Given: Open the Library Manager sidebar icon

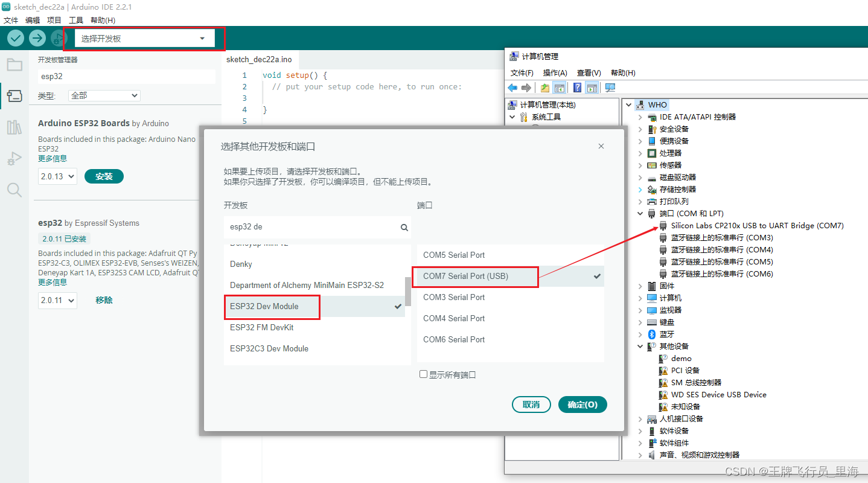Looking at the screenshot, I should click(14, 127).
